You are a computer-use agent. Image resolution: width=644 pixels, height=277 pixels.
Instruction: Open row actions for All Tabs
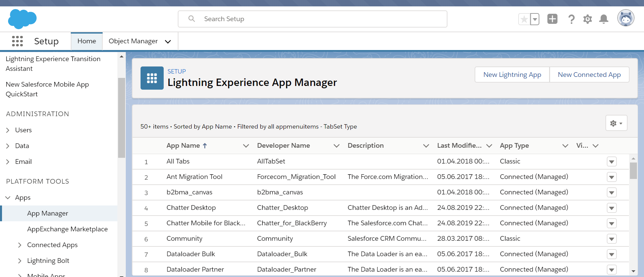click(611, 162)
